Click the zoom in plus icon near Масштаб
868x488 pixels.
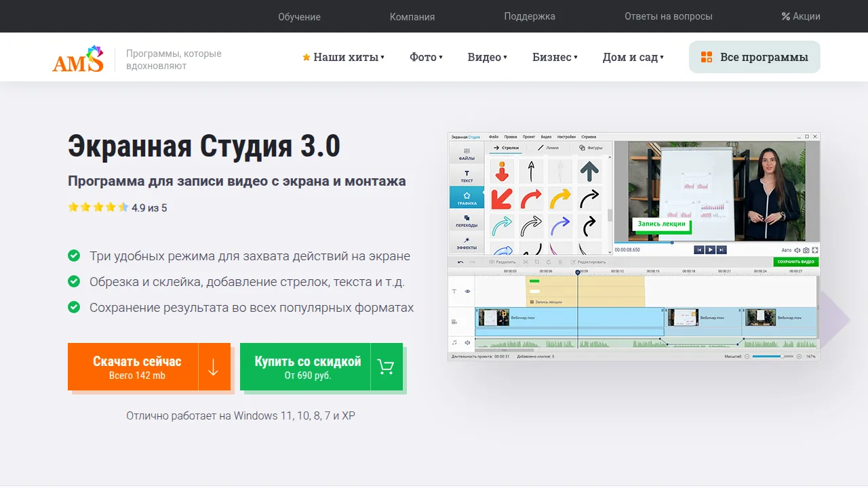[799, 356]
